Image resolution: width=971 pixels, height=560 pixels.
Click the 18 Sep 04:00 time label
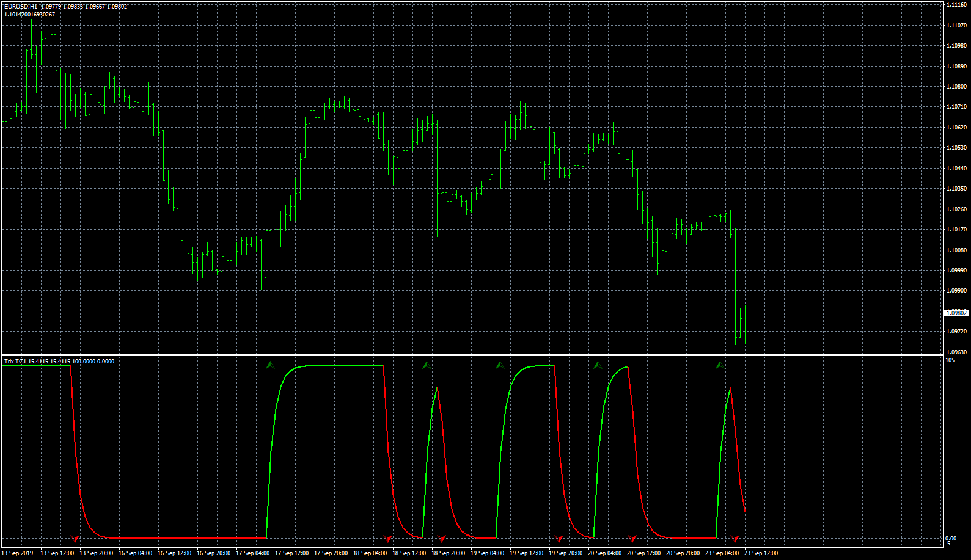point(370,553)
